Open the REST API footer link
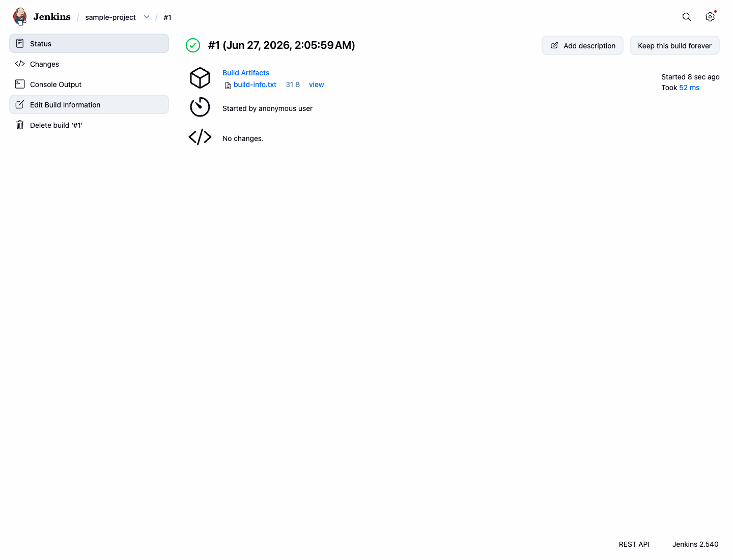This screenshot has height=560, width=733. click(634, 544)
